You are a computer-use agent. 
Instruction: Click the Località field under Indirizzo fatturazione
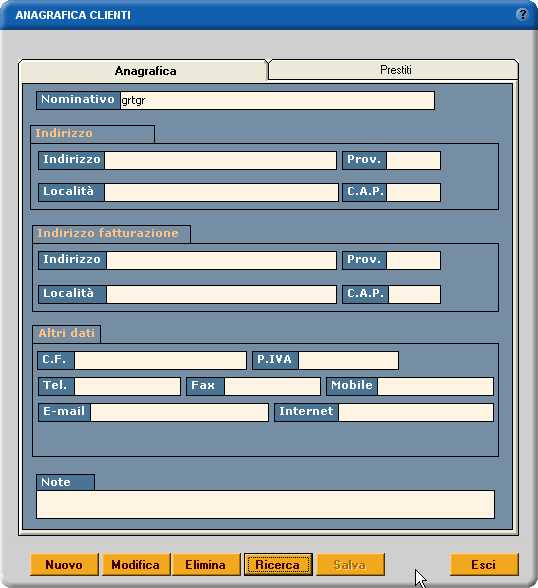221,294
